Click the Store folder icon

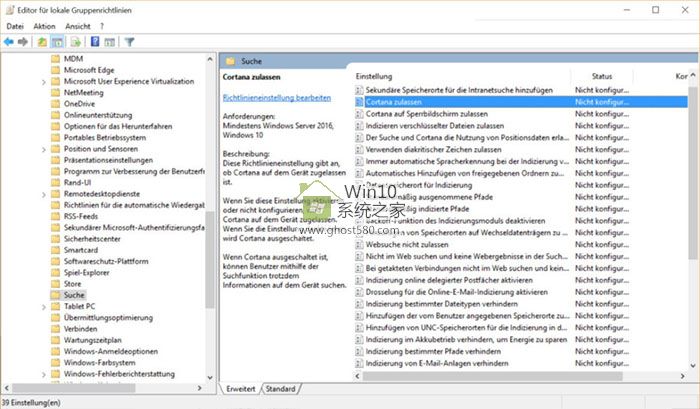point(55,284)
